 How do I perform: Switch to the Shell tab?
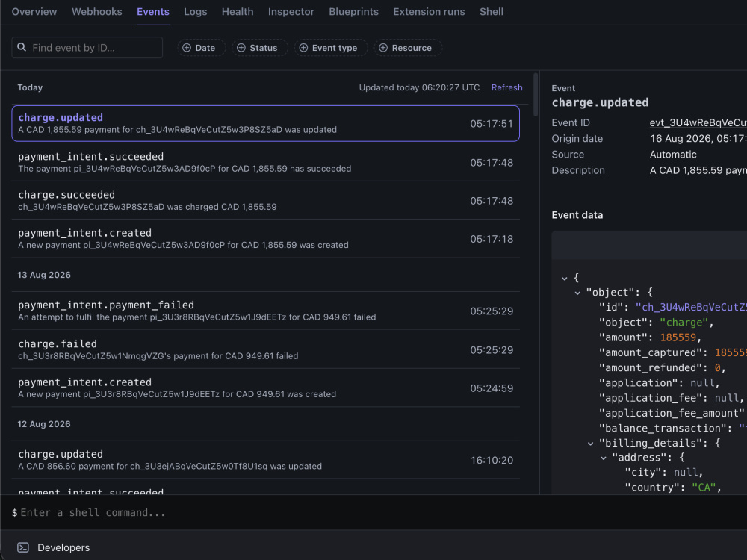click(x=492, y=12)
